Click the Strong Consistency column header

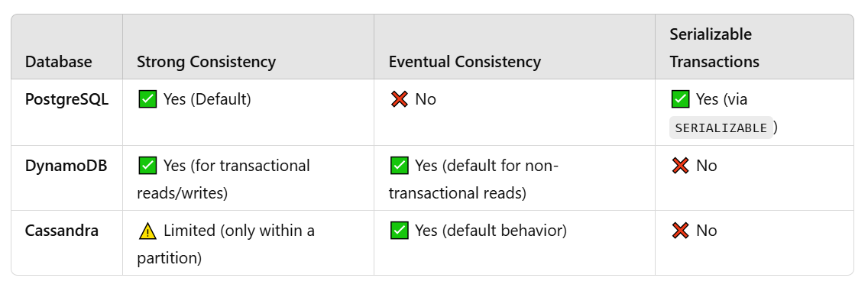[206, 62]
